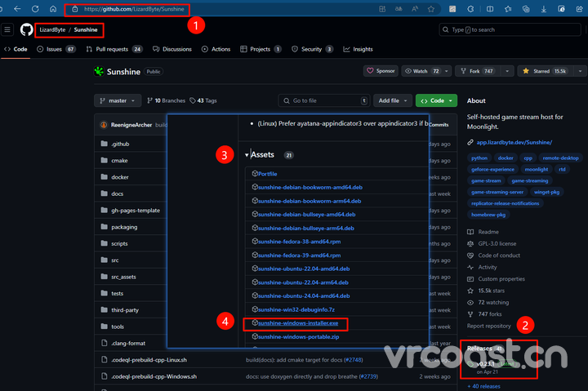This screenshot has height=391, width=588.
Task: Go to browser home page icon
Action: click(x=53, y=9)
